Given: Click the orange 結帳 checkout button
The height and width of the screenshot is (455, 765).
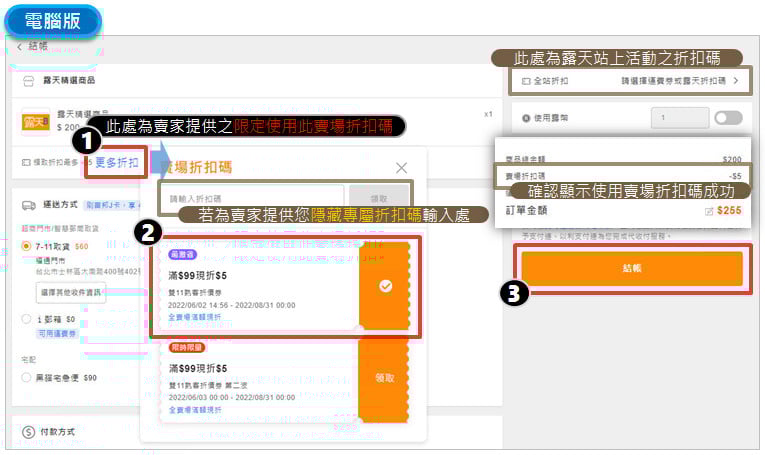Looking at the screenshot, I should click(631, 269).
